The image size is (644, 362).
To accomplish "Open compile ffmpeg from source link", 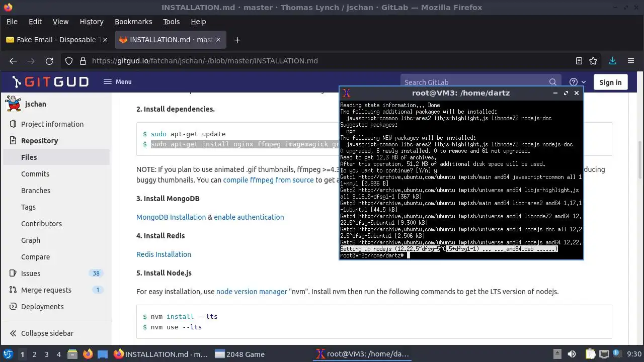I will tap(268, 180).
